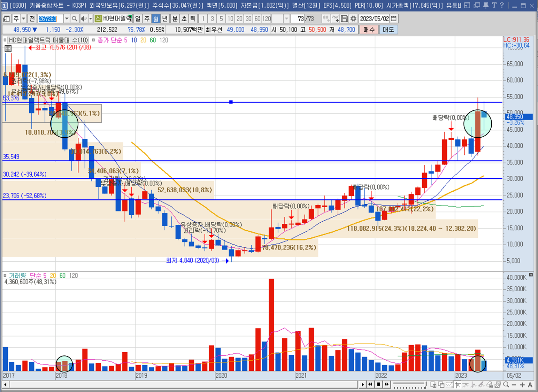The image size is (538, 392).
Task: Open the 주 market type dropdown arrow
Action: click(x=24, y=19)
